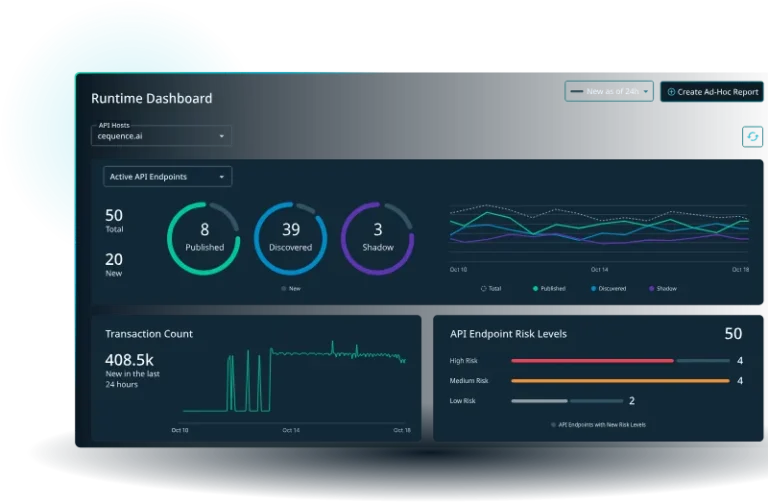
Task: Click the 50 Total count
Action: (x=114, y=220)
